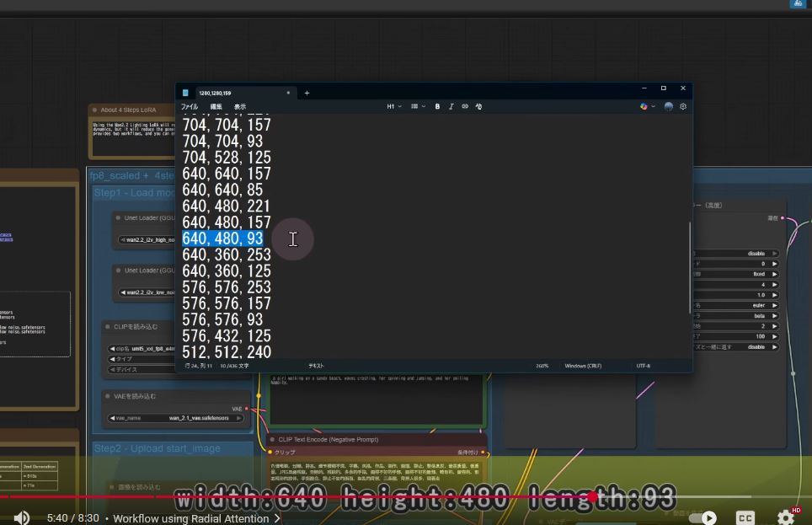Click the line '576, 576, 157'
Screen dimensions: 812x525
point(227,303)
